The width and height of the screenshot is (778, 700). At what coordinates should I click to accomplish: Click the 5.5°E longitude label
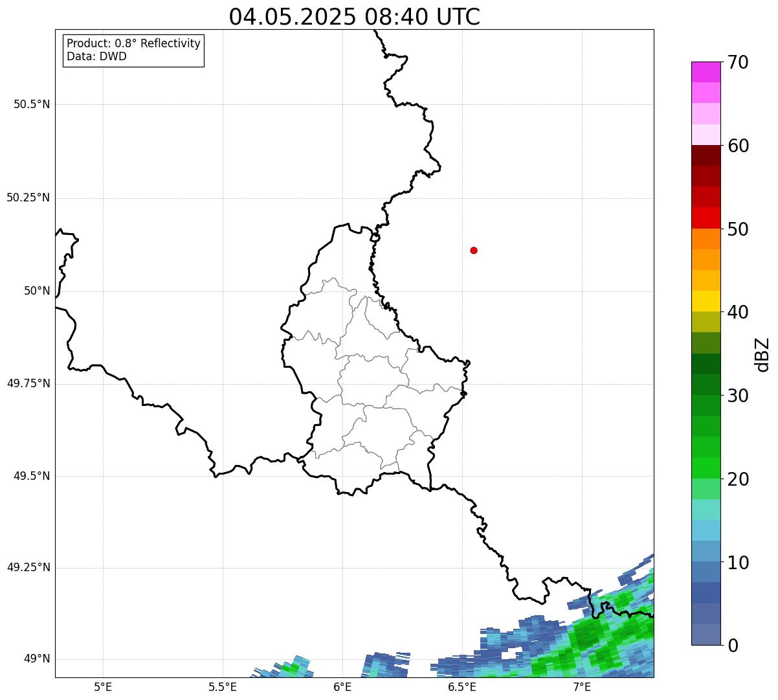[x=223, y=687]
